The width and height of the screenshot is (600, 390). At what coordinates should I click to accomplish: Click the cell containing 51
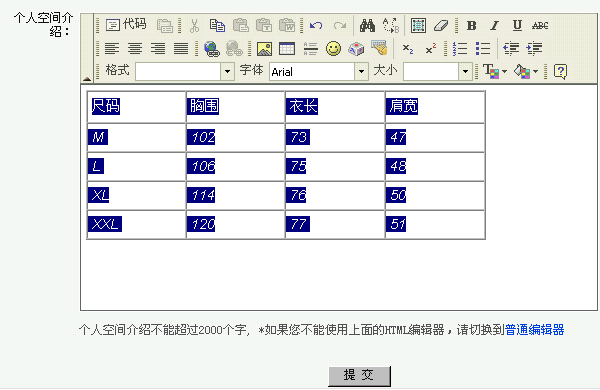pyautogui.click(x=435, y=224)
